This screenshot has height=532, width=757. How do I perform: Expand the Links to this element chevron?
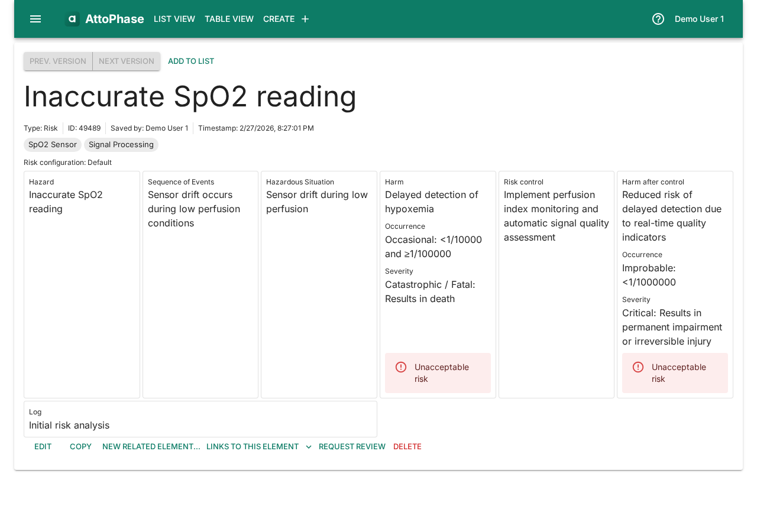pyautogui.click(x=309, y=447)
